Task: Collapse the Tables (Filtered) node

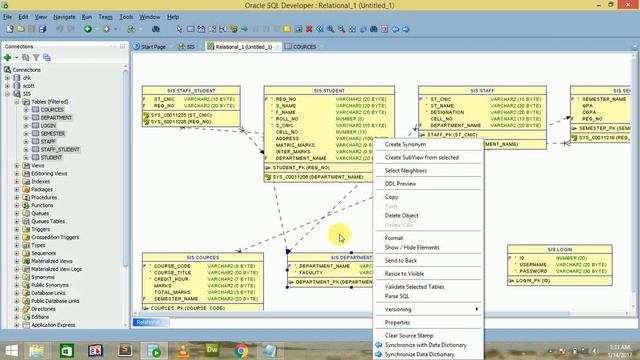Action: pyautogui.click(x=17, y=102)
